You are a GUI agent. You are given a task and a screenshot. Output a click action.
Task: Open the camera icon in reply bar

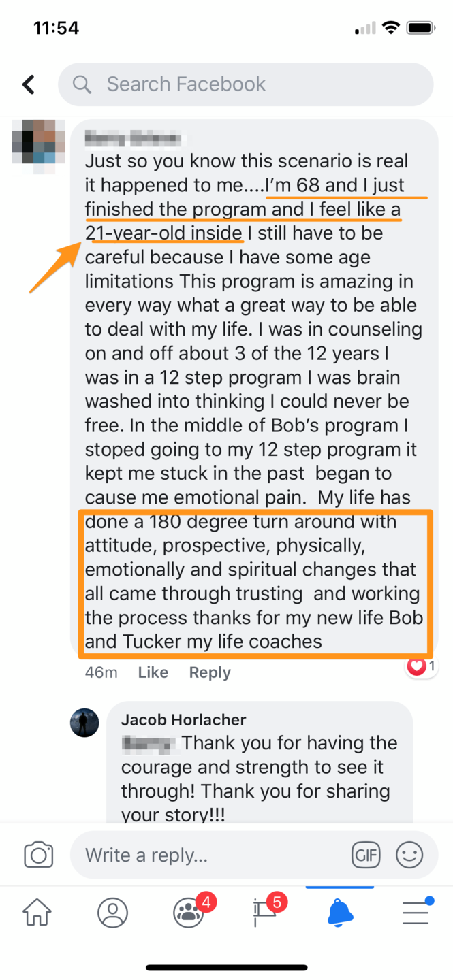[x=38, y=855]
